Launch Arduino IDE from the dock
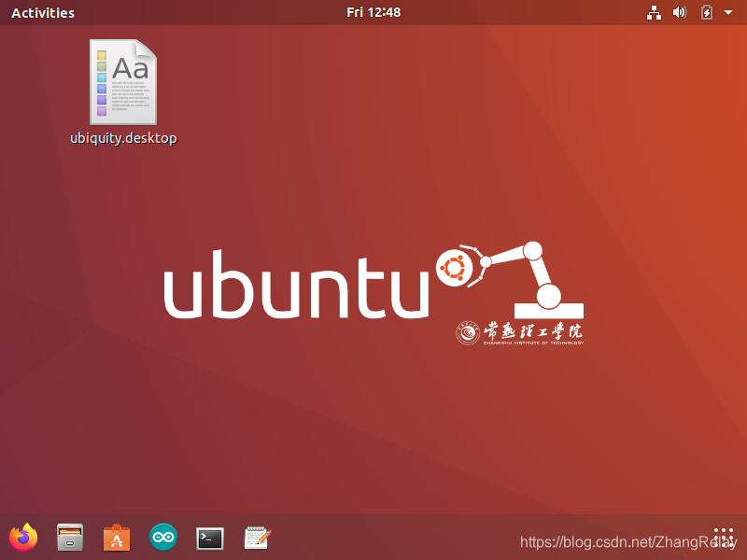This screenshot has width=747, height=560. (163, 538)
